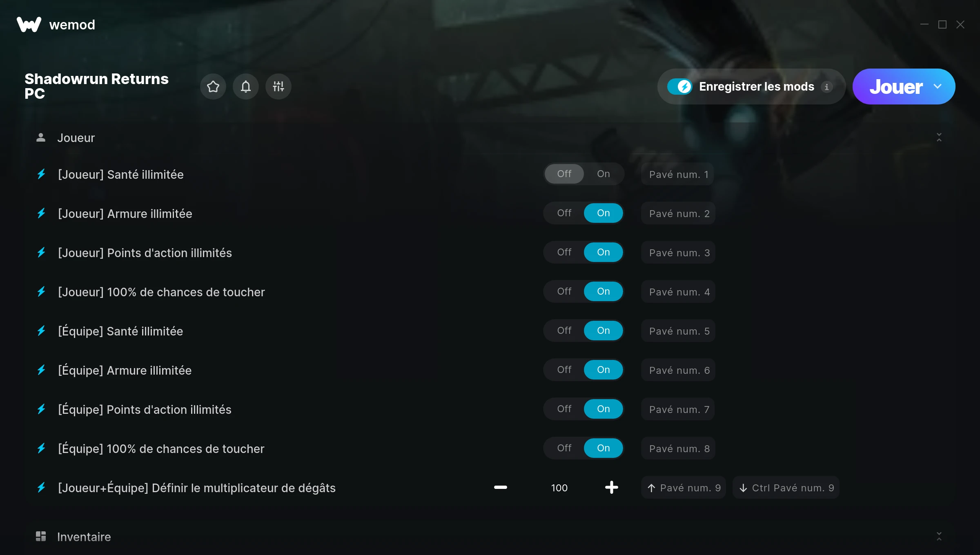Turn on [Joueur] Santé illimitée
This screenshot has width=980, height=555.
pos(604,174)
